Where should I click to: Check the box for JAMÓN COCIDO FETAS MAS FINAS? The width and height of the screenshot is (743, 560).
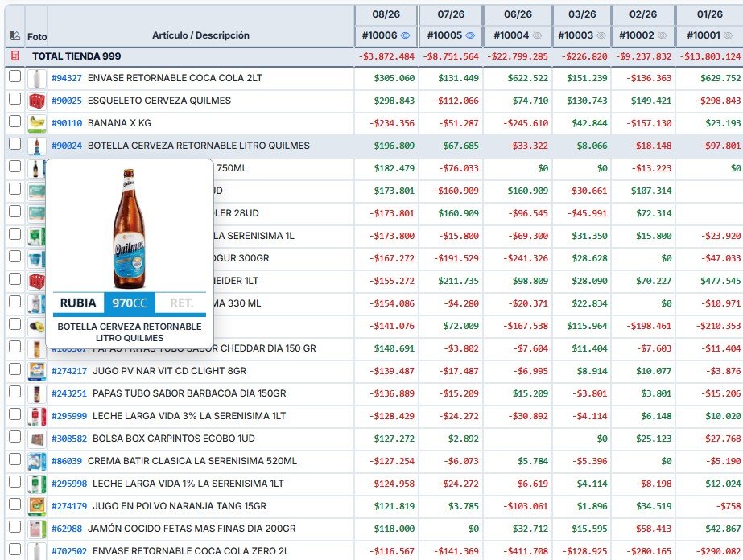14,527
